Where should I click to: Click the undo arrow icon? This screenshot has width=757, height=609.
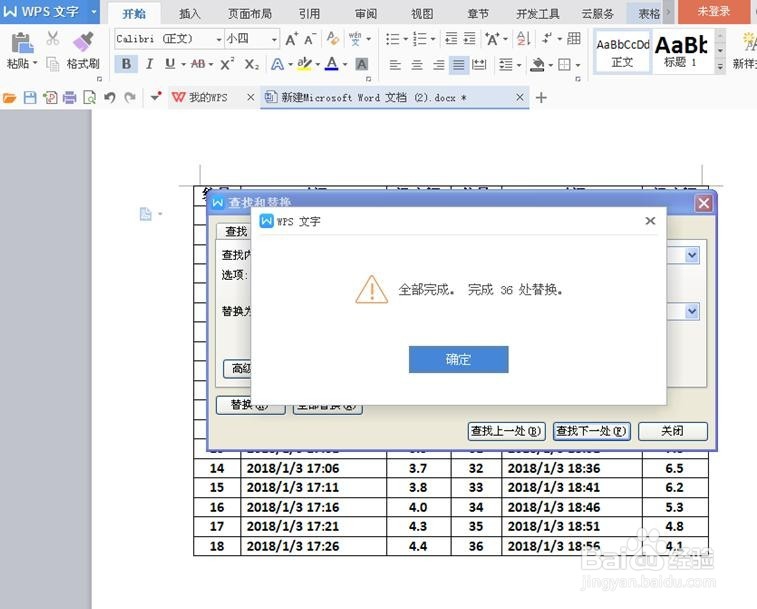[110, 98]
